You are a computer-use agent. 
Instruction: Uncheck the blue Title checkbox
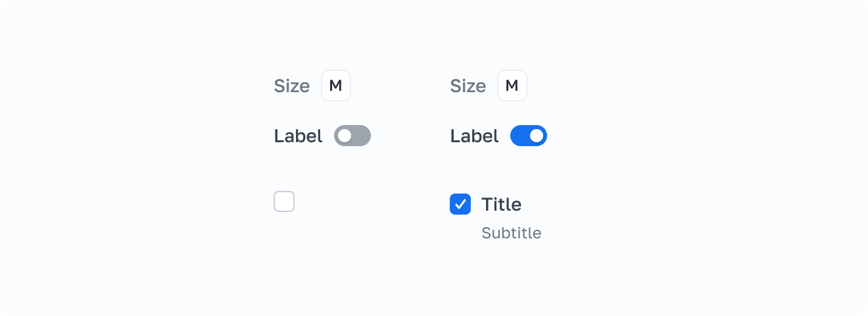click(460, 204)
